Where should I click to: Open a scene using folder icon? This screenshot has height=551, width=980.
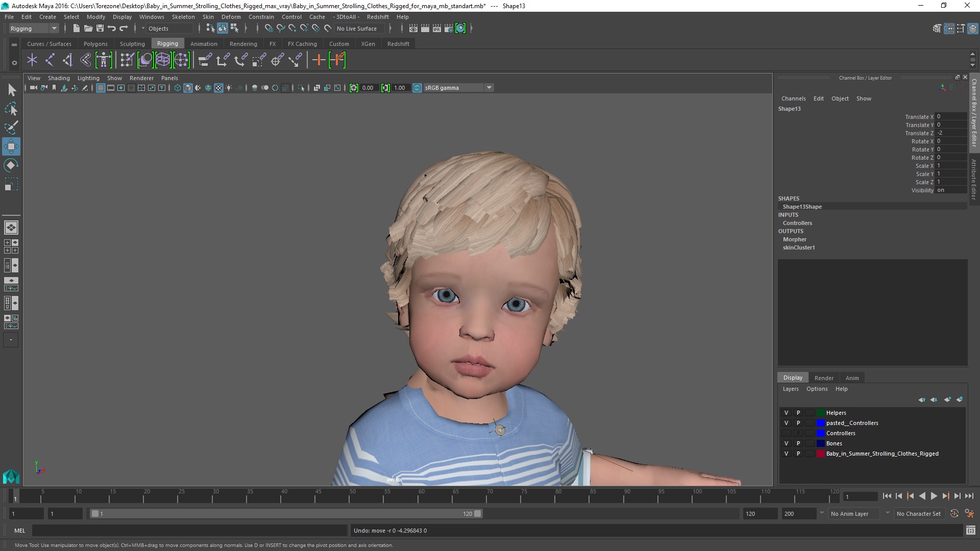tap(88, 29)
